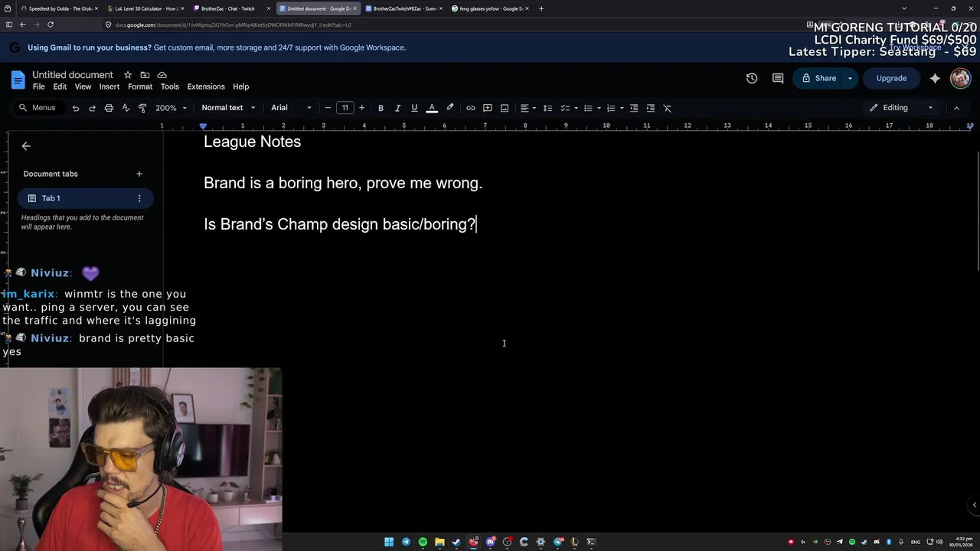Toggle underline formatting
This screenshot has width=980, height=551.
click(x=414, y=108)
